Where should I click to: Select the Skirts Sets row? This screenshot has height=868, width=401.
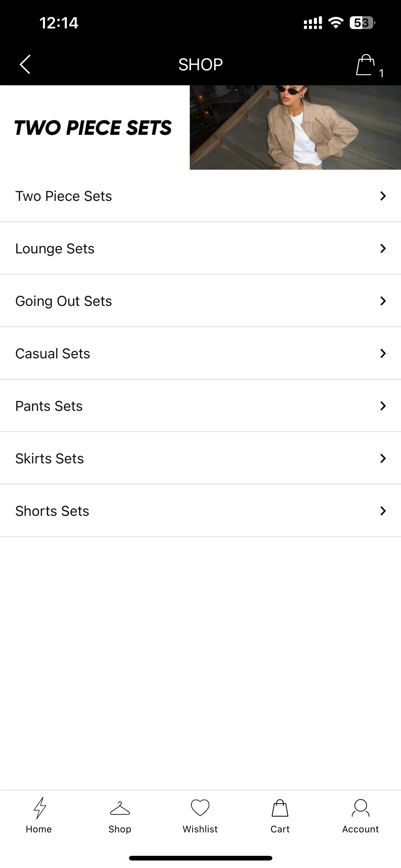(200, 458)
